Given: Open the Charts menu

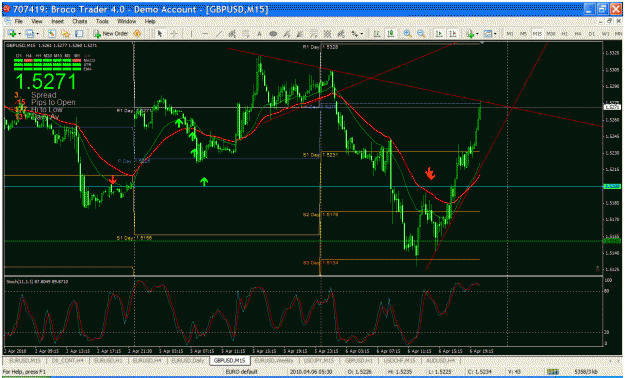Looking at the screenshot, I should pyautogui.click(x=80, y=21).
